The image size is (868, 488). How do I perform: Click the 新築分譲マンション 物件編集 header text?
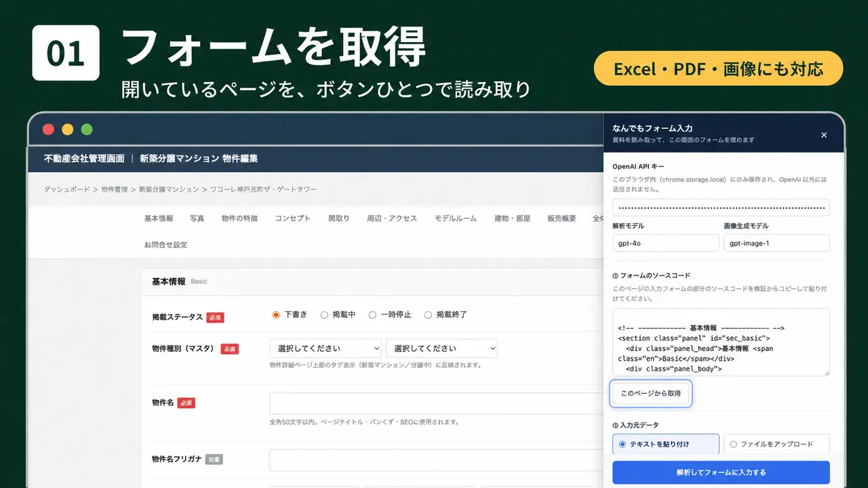point(199,159)
